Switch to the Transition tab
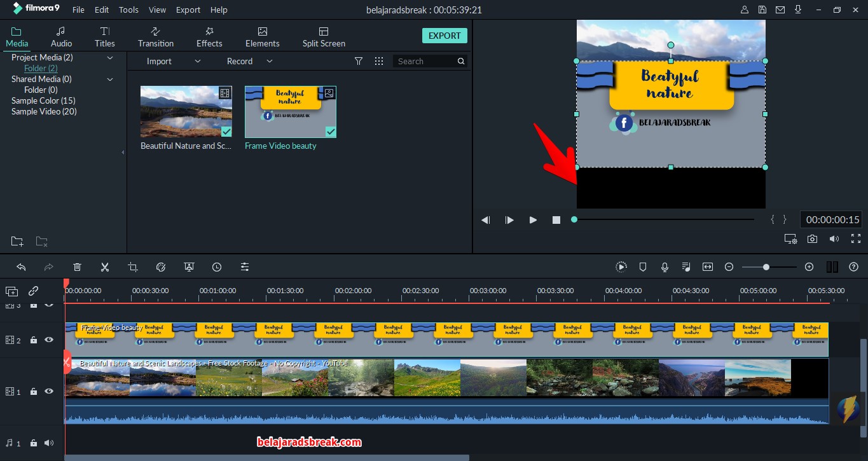This screenshot has height=461, width=868. point(156,37)
